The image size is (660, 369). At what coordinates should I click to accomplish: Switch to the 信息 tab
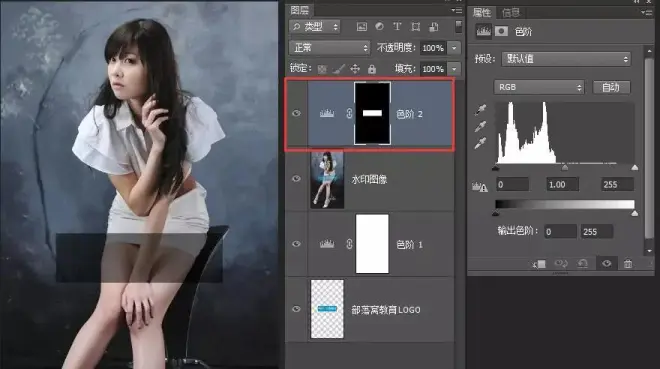(511, 13)
